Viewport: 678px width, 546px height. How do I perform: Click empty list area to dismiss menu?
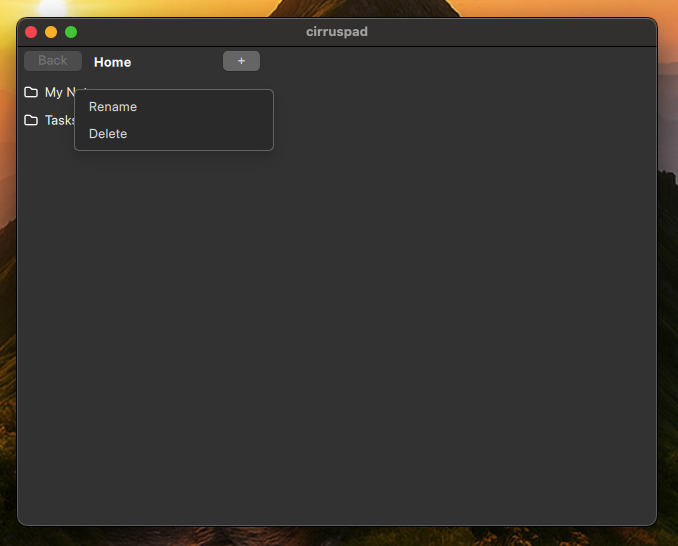(x=400, y=300)
